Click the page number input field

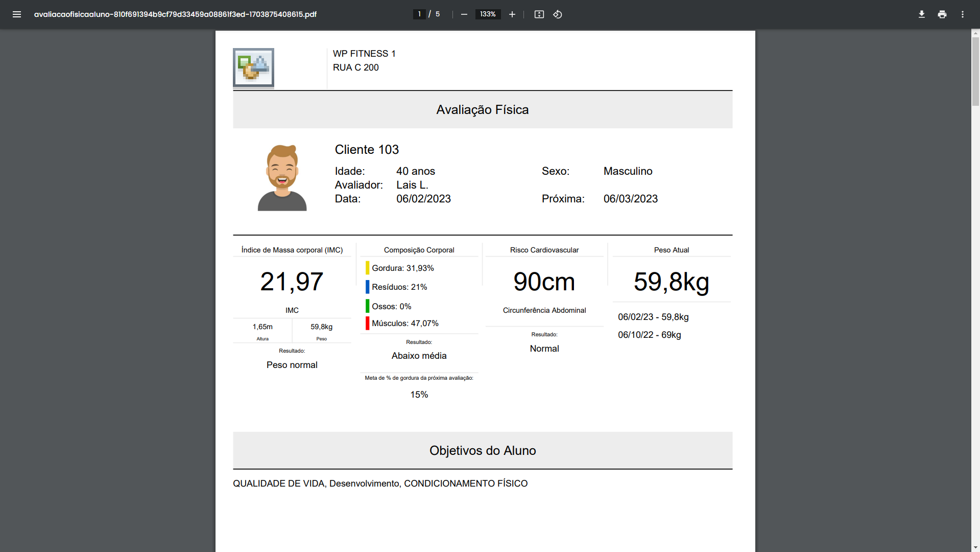coord(419,14)
